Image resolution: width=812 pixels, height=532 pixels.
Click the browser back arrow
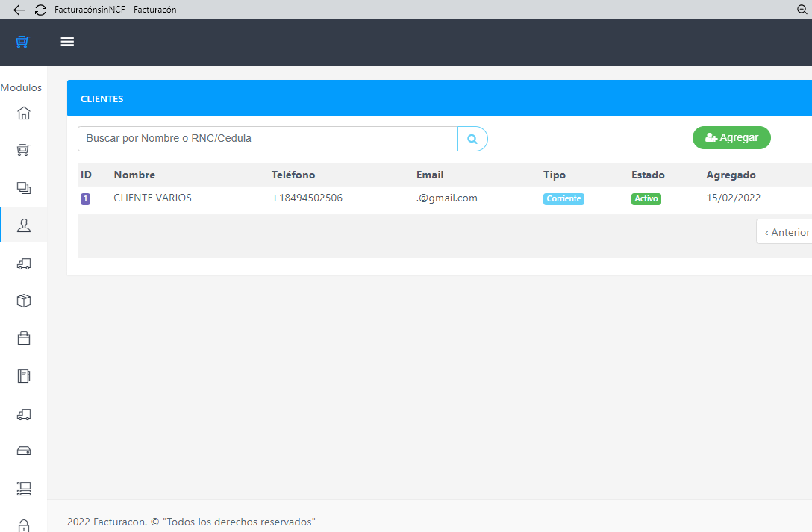point(19,10)
